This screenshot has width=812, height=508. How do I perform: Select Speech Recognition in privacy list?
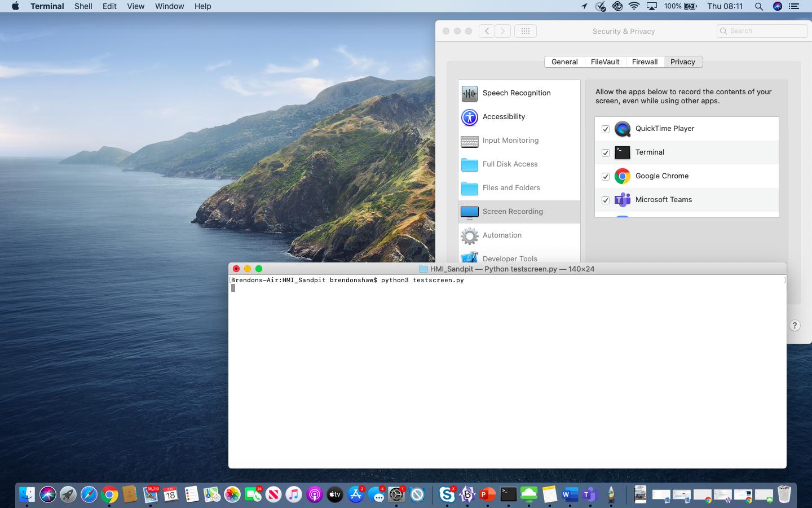click(x=519, y=93)
